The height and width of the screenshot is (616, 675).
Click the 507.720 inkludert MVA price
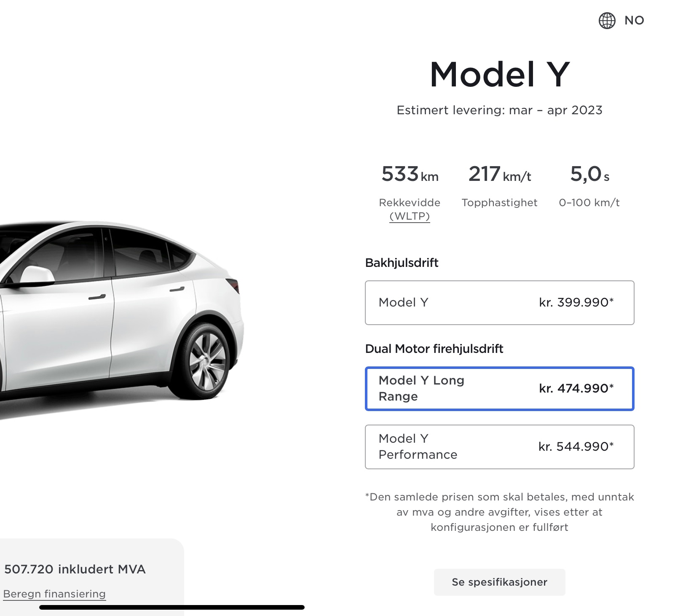pos(75,569)
